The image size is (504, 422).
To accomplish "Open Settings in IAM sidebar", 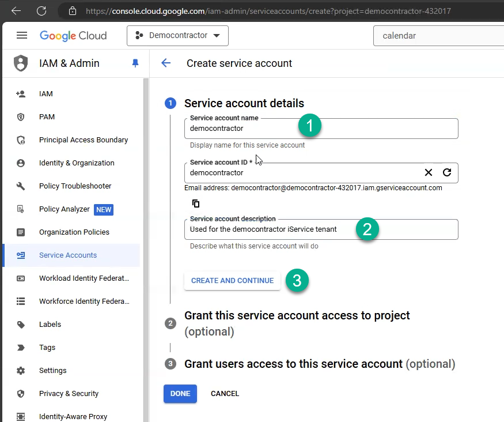I will tap(53, 371).
